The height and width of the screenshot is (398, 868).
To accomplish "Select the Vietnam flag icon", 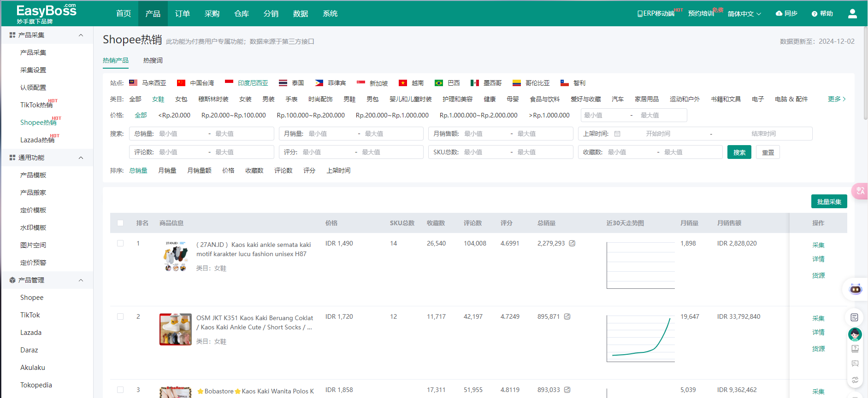I will click(x=403, y=83).
